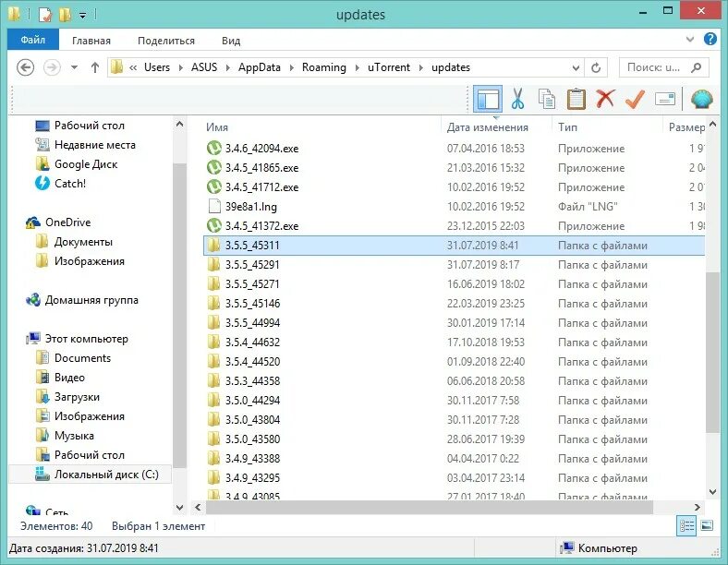Open the blue Help question mark
Image resolution: width=728 pixels, height=565 pixels.
point(710,39)
